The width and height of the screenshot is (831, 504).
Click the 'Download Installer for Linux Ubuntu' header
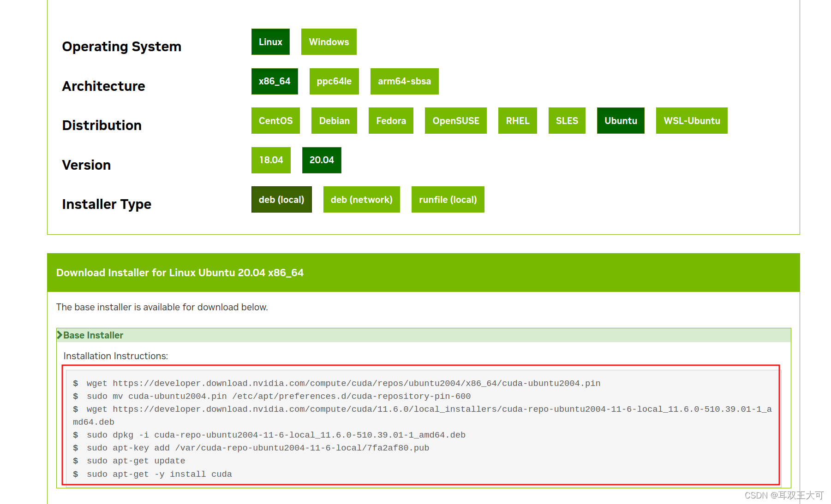[180, 273]
